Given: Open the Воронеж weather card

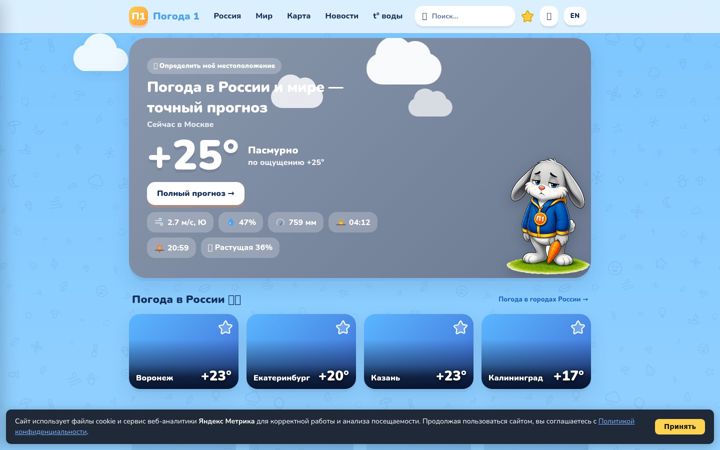Looking at the screenshot, I should click(184, 351).
